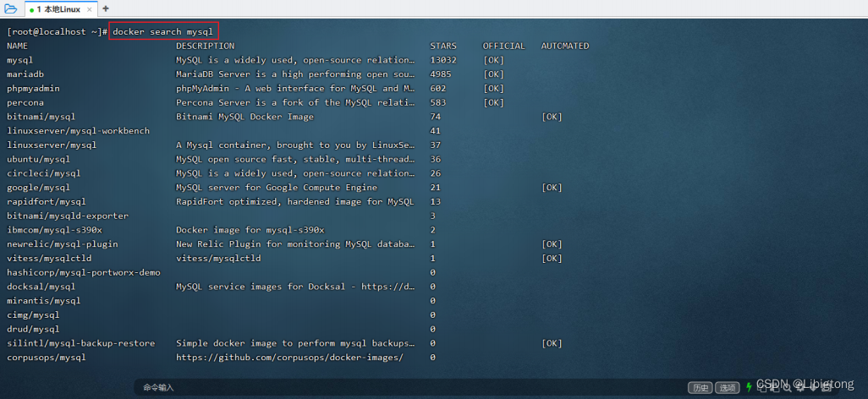Click bitnami/mysqld-exporter in the list

pyautogui.click(x=68, y=216)
